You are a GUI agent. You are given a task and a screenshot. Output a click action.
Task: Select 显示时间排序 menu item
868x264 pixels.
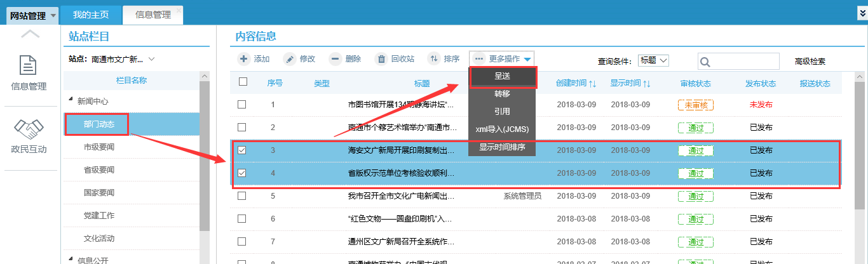coord(503,147)
